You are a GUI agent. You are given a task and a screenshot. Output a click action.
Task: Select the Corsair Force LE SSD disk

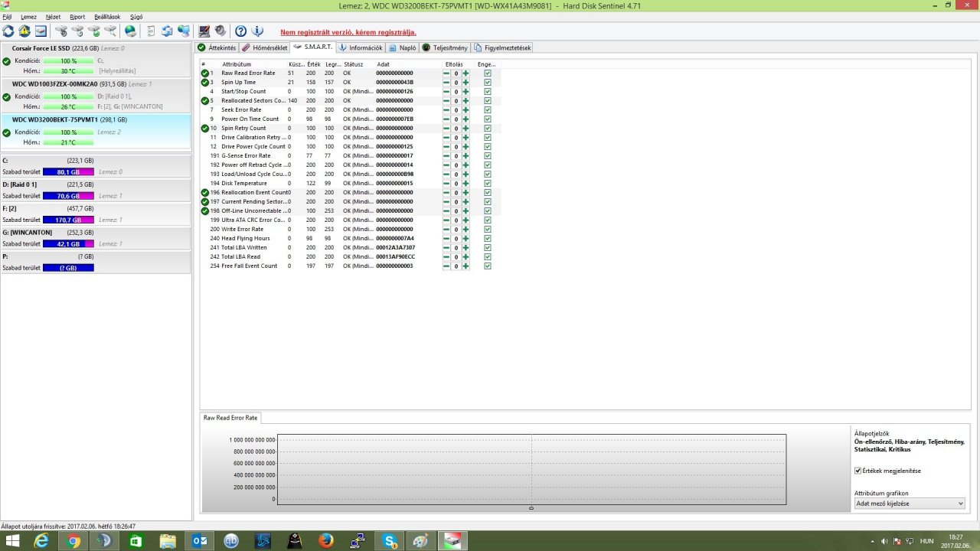[96, 60]
